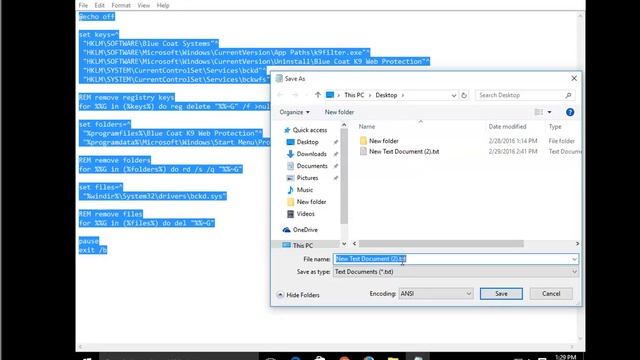Select Desktop in the address breadcrumb
Image resolution: width=640 pixels, height=360 pixels.
pos(386,95)
